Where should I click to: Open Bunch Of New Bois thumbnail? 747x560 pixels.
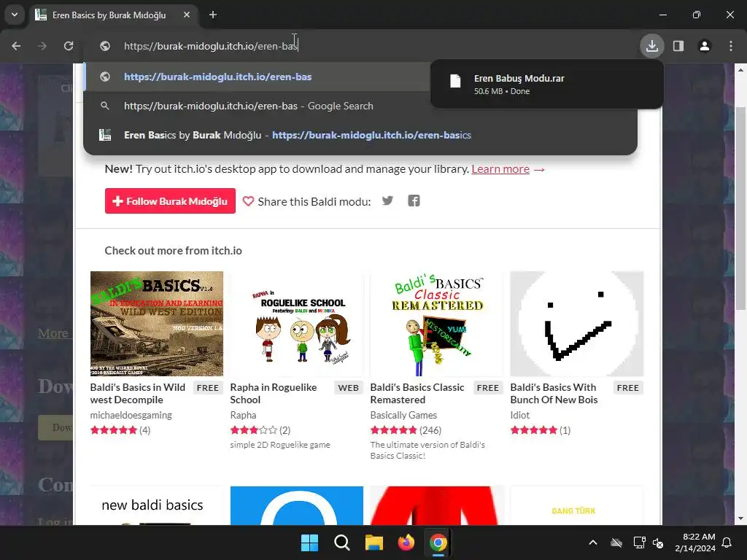tap(577, 324)
